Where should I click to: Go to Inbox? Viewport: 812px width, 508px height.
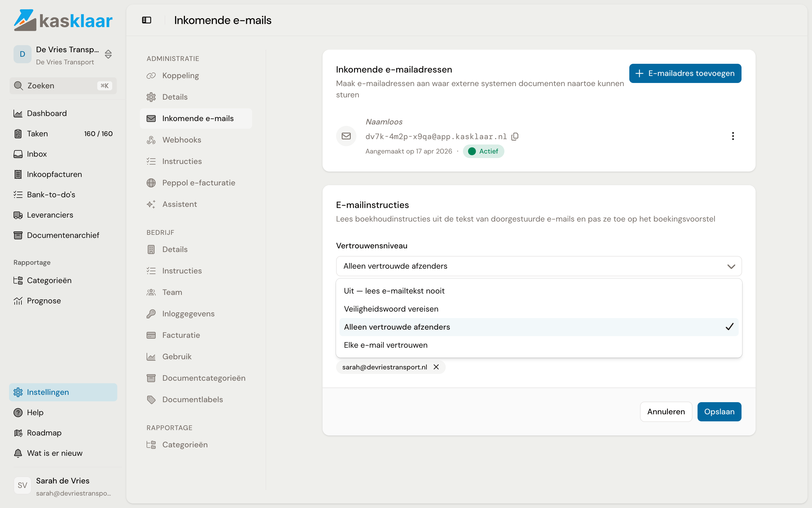pos(63,154)
